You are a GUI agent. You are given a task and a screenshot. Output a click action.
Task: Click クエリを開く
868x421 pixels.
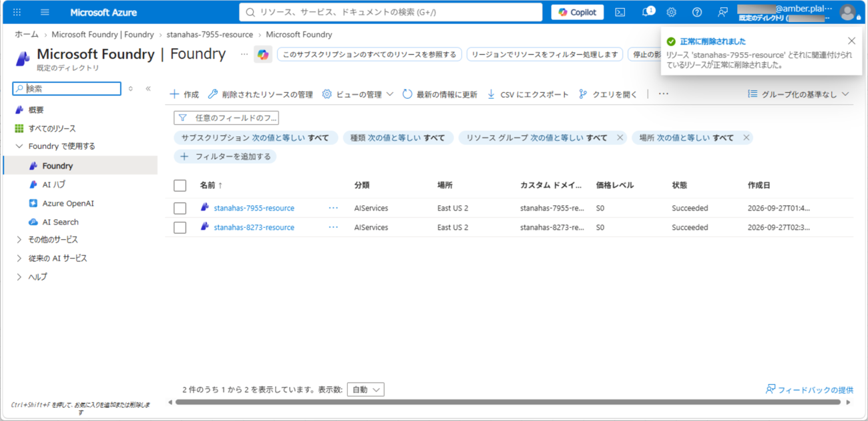click(x=608, y=94)
